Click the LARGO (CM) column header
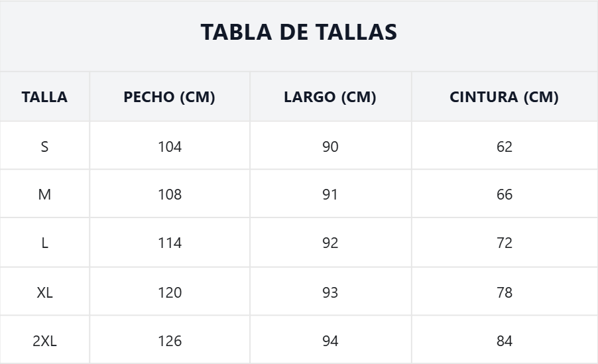This screenshot has height=364, width=598. pyautogui.click(x=330, y=97)
